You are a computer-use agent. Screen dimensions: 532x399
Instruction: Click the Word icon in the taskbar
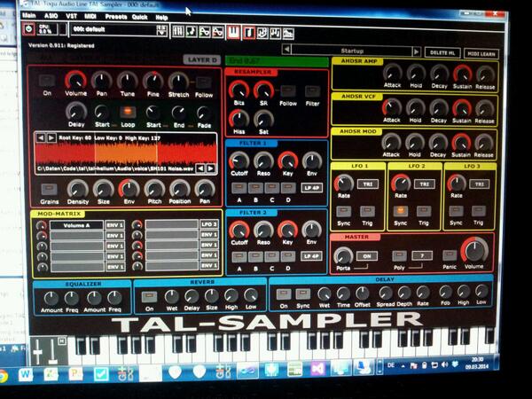26,374
